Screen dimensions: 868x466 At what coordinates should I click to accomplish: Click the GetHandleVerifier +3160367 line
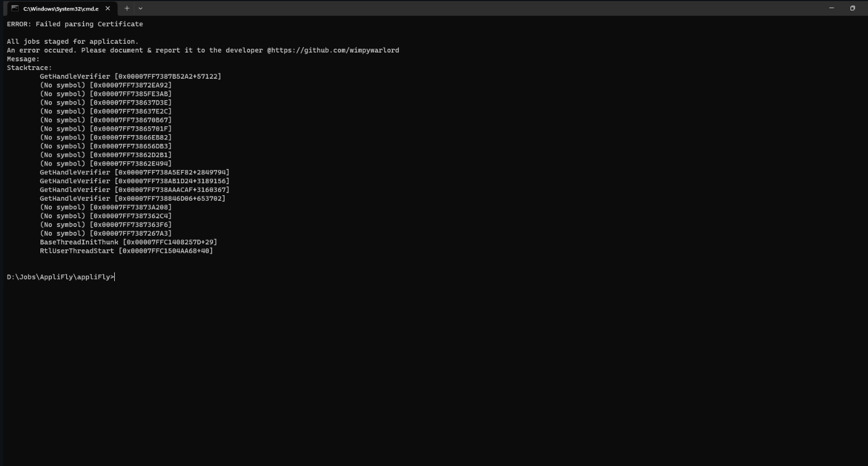[x=134, y=190]
